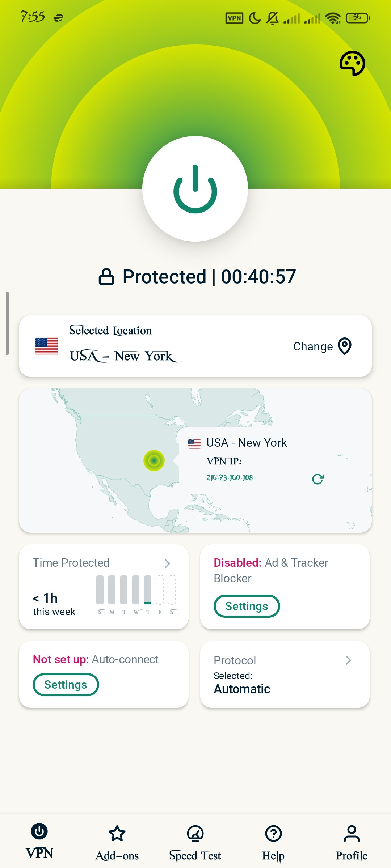The image size is (391, 868).
Task: Open Settings for Auto-connect
Action: click(66, 685)
